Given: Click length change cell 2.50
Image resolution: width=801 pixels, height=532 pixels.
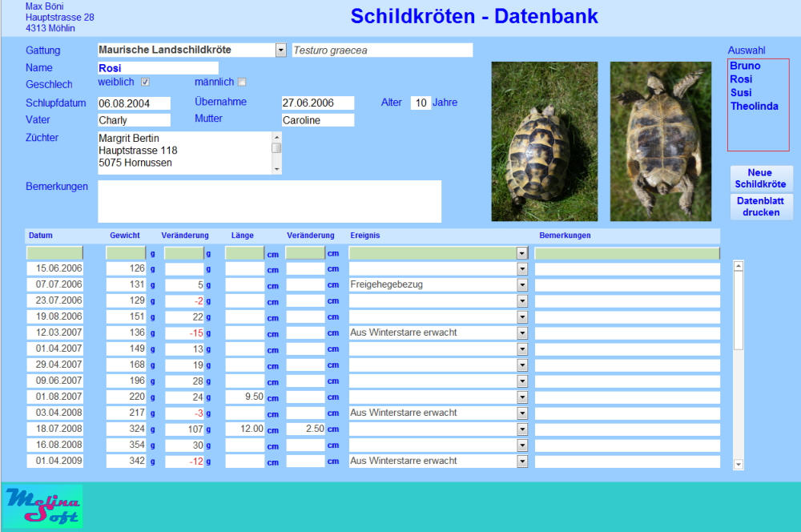Looking at the screenshot, I should click(x=305, y=429).
